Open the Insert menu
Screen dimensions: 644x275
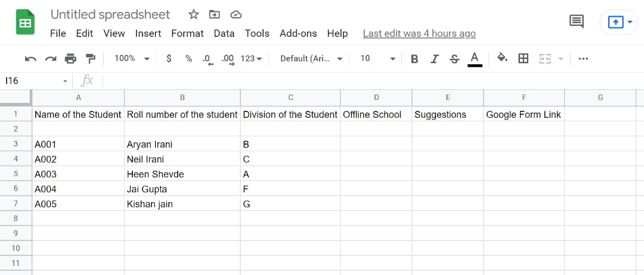(x=148, y=33)
